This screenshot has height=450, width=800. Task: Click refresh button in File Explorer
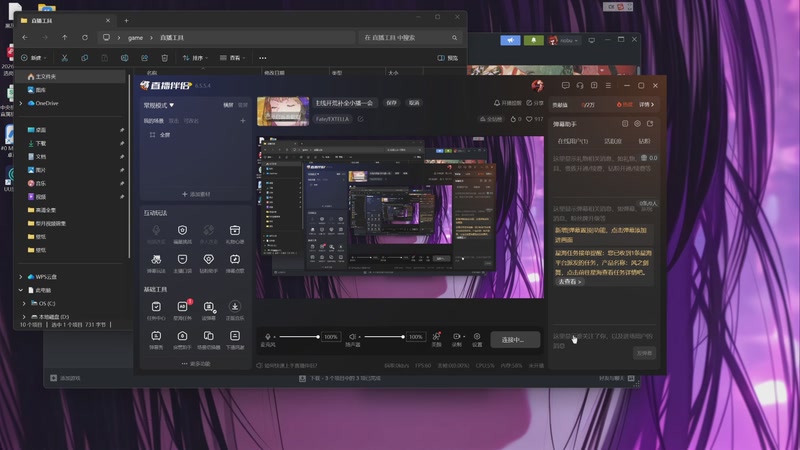85,38
